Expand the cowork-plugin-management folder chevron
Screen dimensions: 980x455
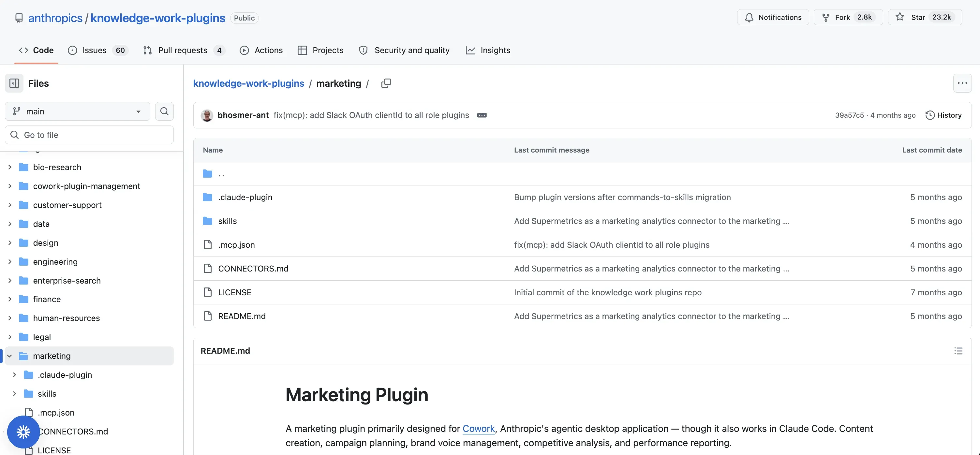(x=10, y=186)
